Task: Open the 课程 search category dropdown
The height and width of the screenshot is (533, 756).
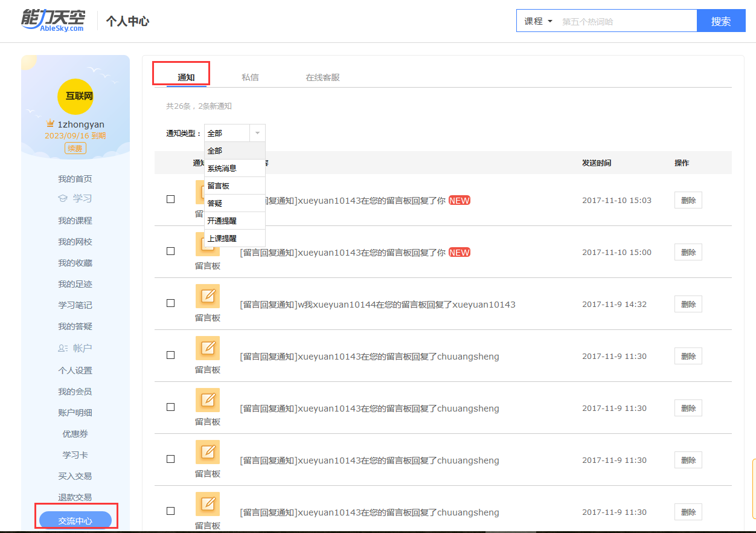Action: click(538, 21)
